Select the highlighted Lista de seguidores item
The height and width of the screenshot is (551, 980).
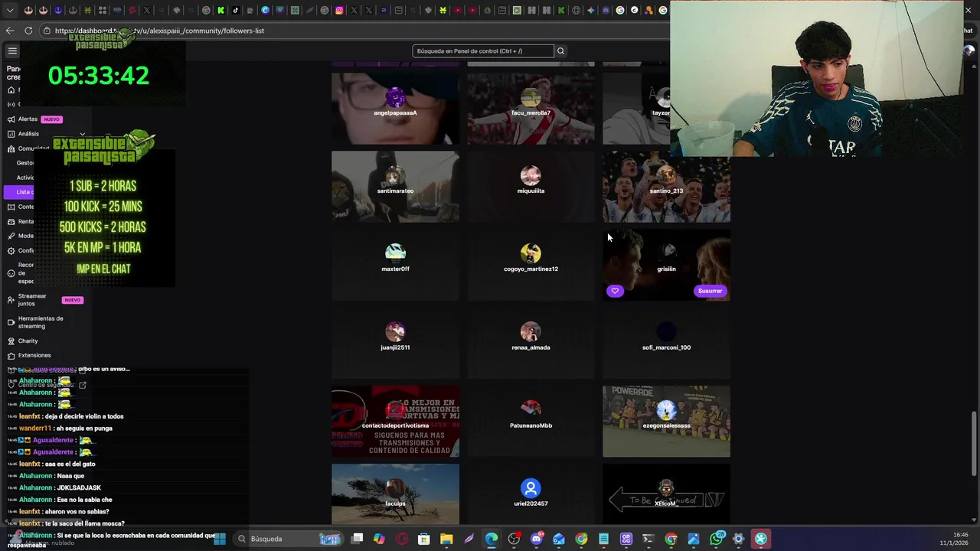tap(18, 192)
